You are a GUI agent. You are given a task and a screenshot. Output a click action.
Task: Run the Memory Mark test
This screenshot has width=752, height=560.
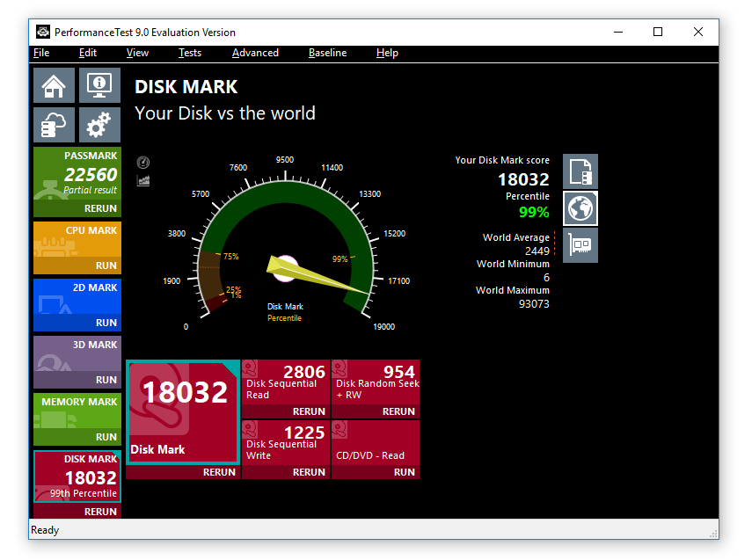click(x=106, y=437)
